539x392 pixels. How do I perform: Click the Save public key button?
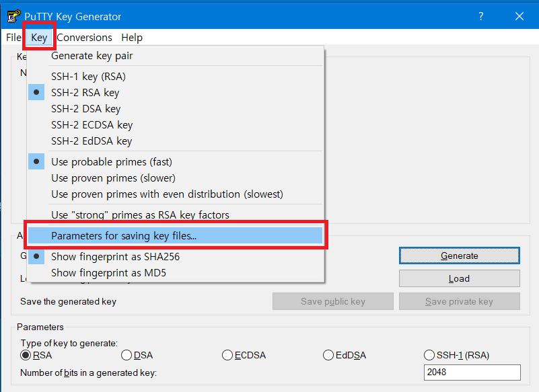tap(332, 301)
